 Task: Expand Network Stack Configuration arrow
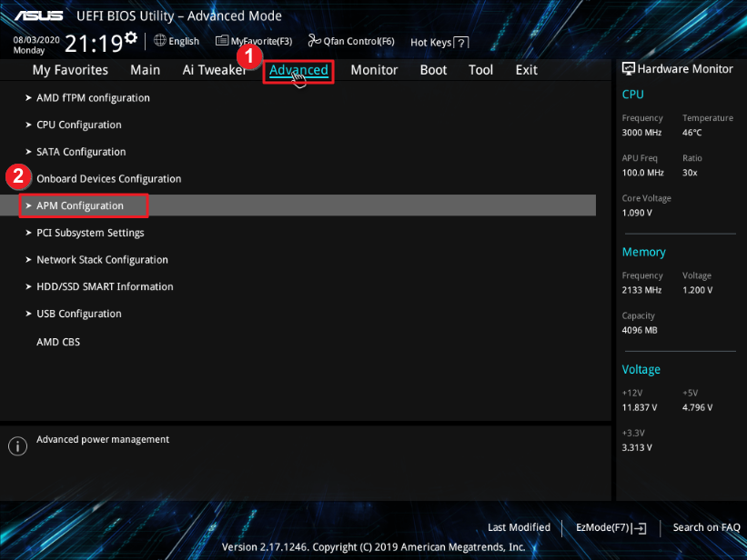click(28, 259)
